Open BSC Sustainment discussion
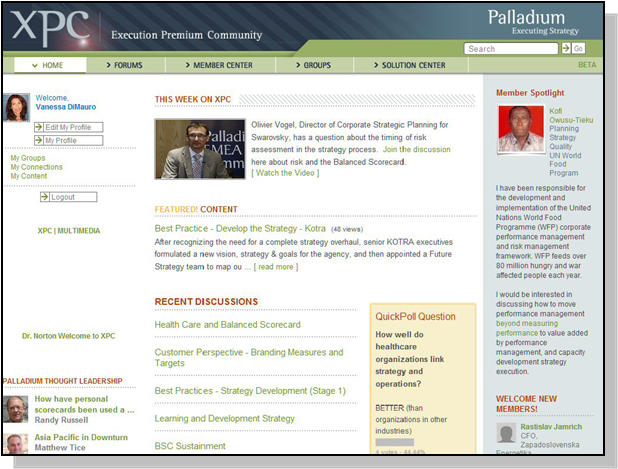 click(x=190, y=446)
